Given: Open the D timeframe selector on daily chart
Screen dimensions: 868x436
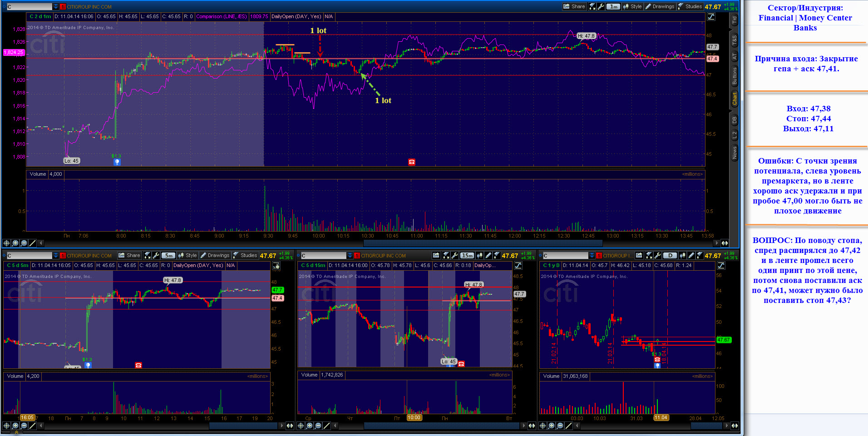Looking at the screenshot, I should 670,255.
